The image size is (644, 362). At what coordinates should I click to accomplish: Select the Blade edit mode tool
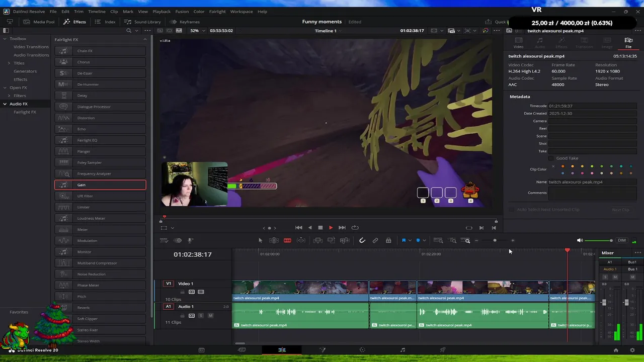287,240
